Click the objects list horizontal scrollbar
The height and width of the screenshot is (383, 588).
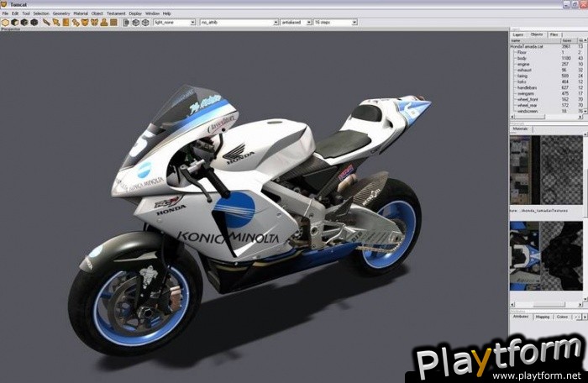(546, 117)
